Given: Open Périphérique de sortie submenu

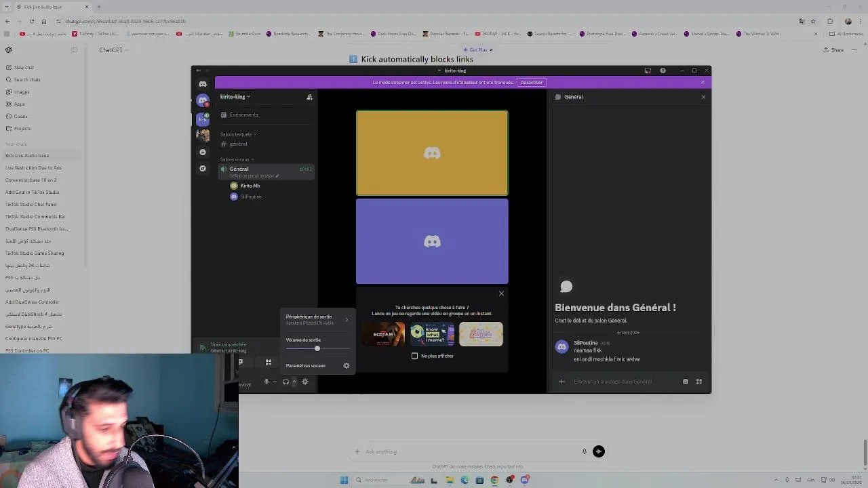Looking at the screenshot, I should (317, 319).
